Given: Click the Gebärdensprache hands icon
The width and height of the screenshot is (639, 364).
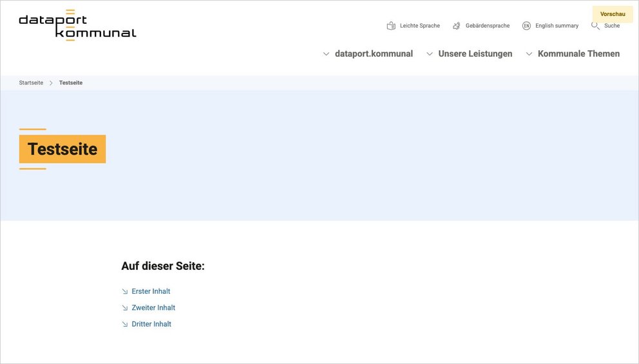Looking at the screenshot, I should (x=457, y=26).
